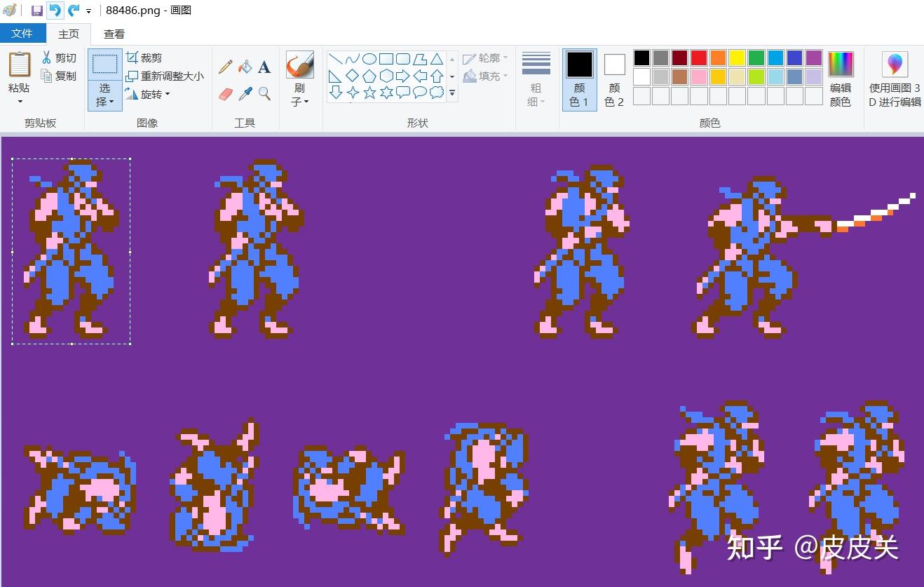Viewport: 924px width, 587px height.
Task: Select the Left arrow shape
Action: pos(420,76)
